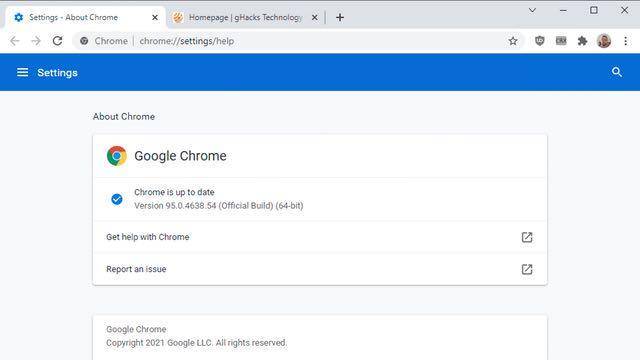640x360 pixels.
Task: Click Chrome is up to date text
Action: pyautogui.click(x=174, y=192)
